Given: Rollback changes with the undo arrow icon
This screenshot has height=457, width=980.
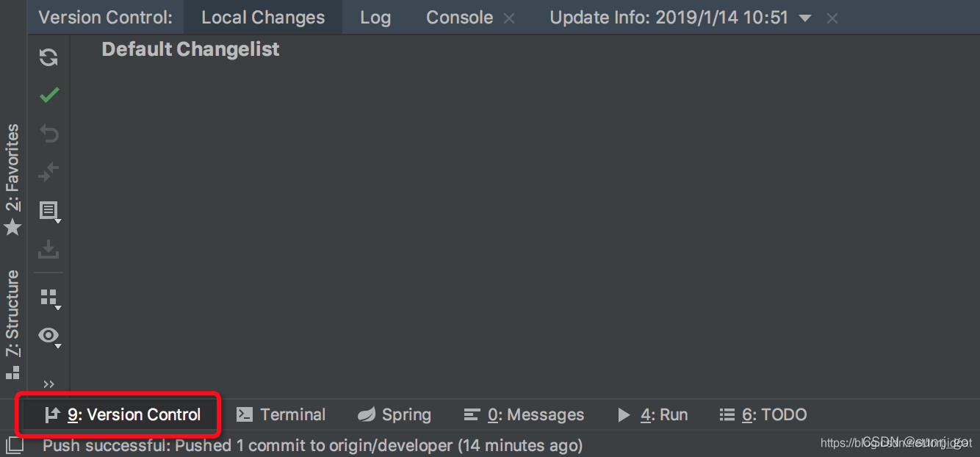Looking at the screenshot, I should click(x=48, y=133).
